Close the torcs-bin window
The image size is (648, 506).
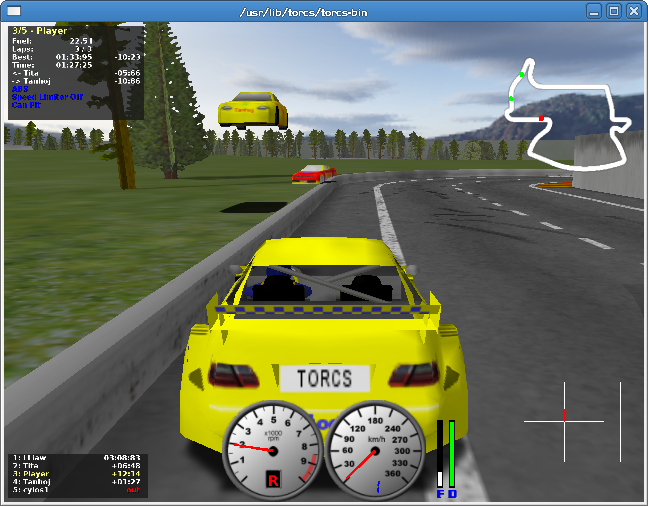click(634, 11)
